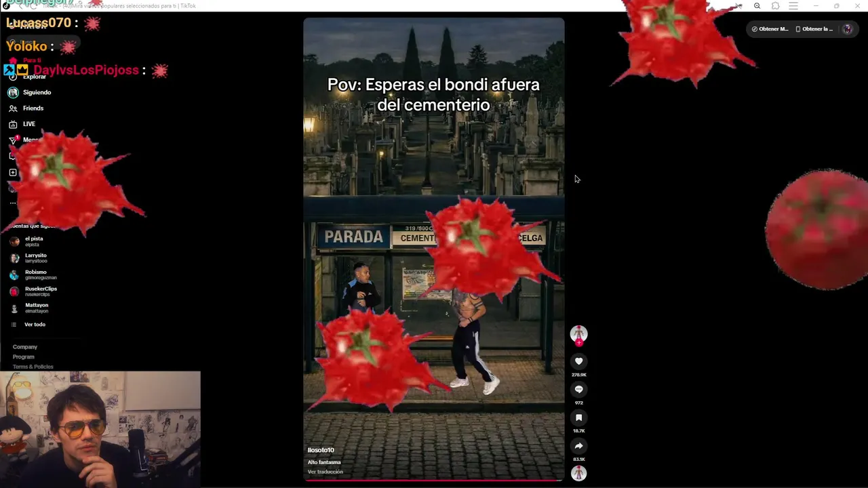Click the 972 comments count

[578, 403]
